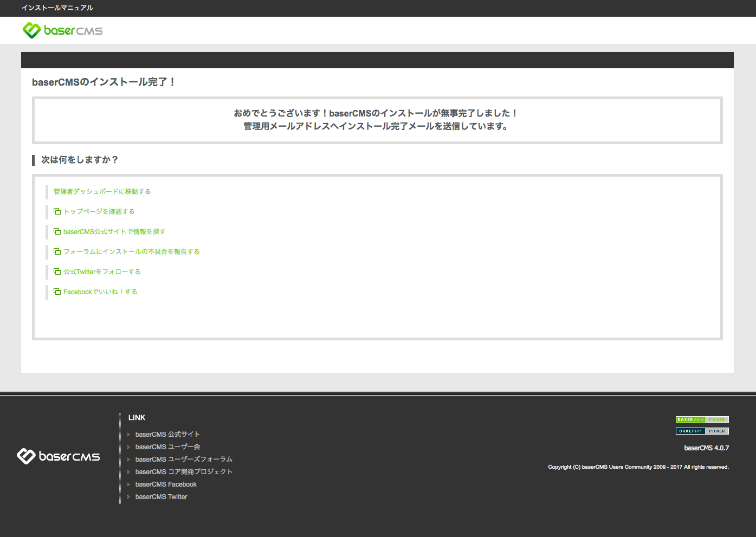Open footer link baserCMS ユーザーズフォーラム
Image resolution: width=756 pixels, height=537 pixels.
[x=184, y=460]
